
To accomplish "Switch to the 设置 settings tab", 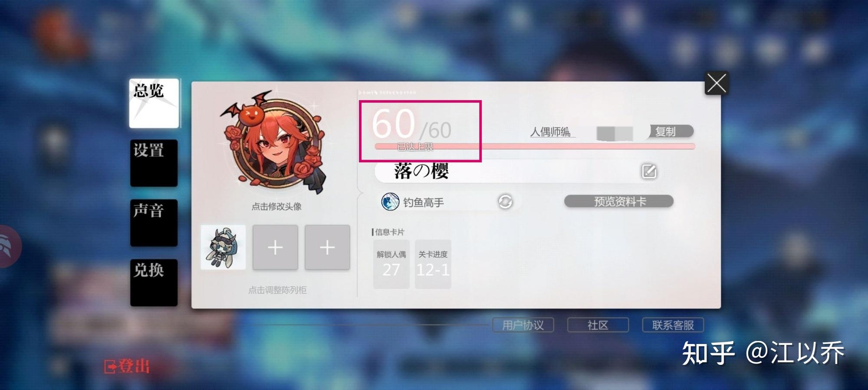I will [x=154, y=163].
